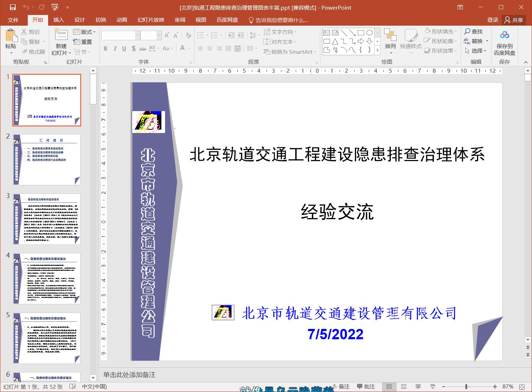Expand the Layout (版式) dropdown
Viewport: 532px width, 392px height.
[x=84, y=32]
